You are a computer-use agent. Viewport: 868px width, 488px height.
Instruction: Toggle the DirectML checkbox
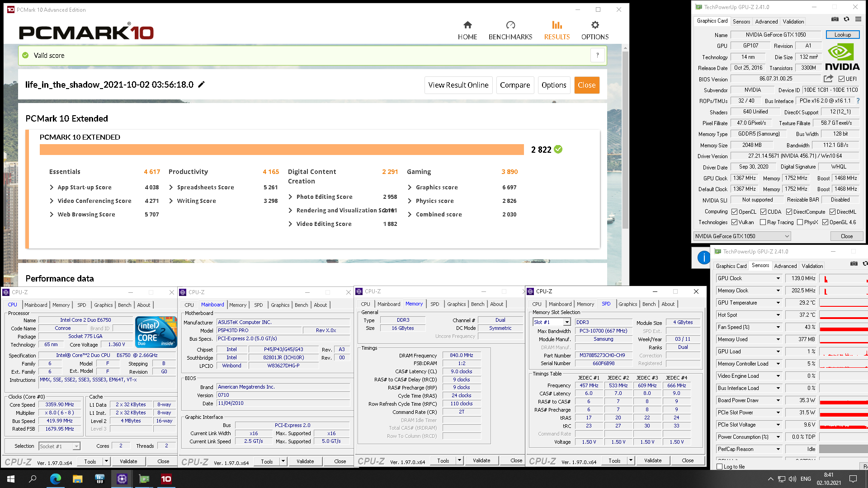832,212
